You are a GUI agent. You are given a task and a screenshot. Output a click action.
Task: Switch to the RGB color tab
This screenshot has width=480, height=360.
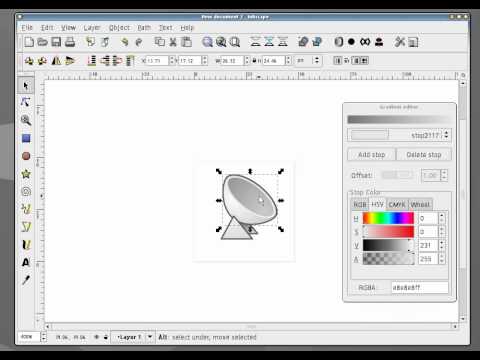[x=360, y=204]
